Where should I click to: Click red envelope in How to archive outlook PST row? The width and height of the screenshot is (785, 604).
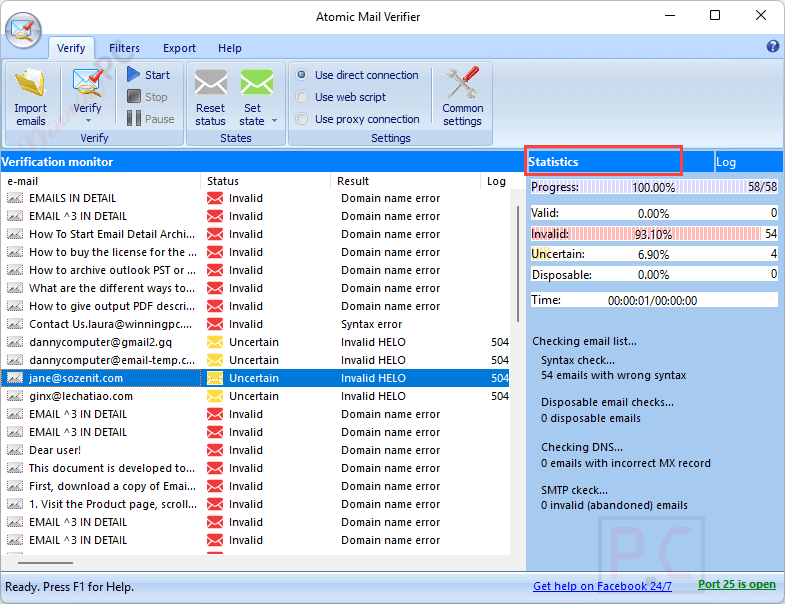coord(215,270)
